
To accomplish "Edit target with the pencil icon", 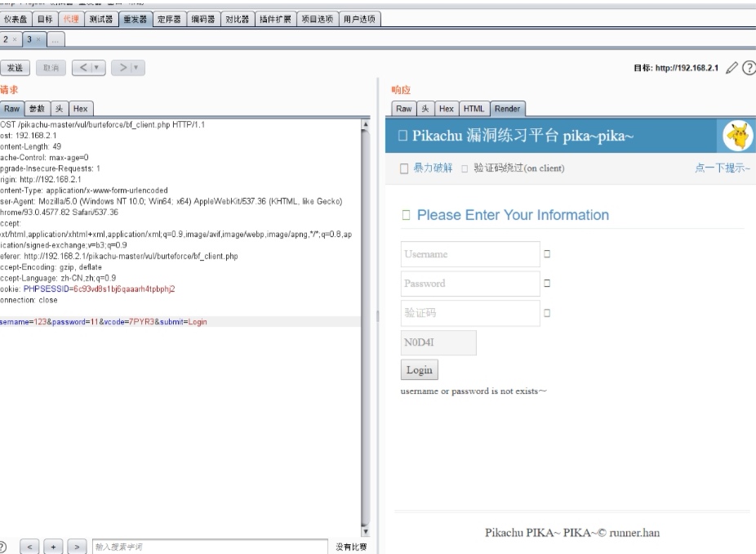I will (732, 68).
